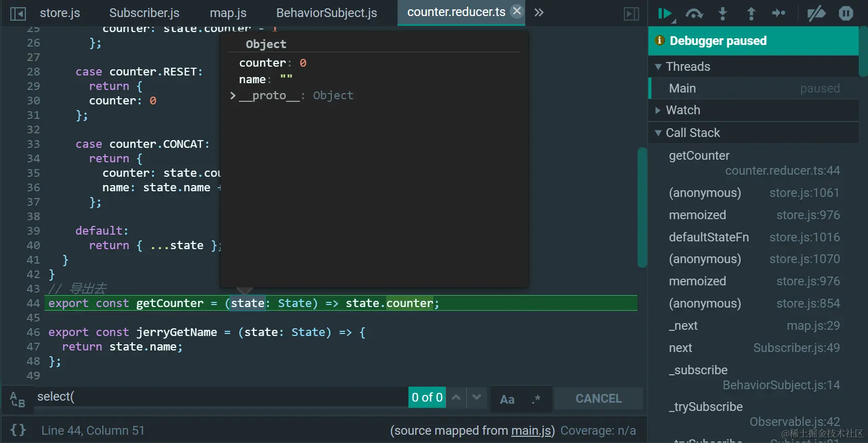Click the Step icon
Screen dimensions: 868x443
(x=779, y=13)
